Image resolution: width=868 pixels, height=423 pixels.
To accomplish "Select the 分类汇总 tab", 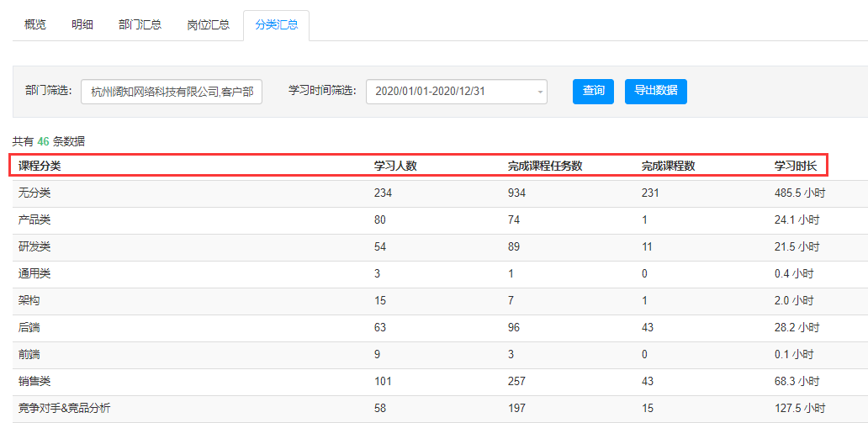I will coord(276,25).
